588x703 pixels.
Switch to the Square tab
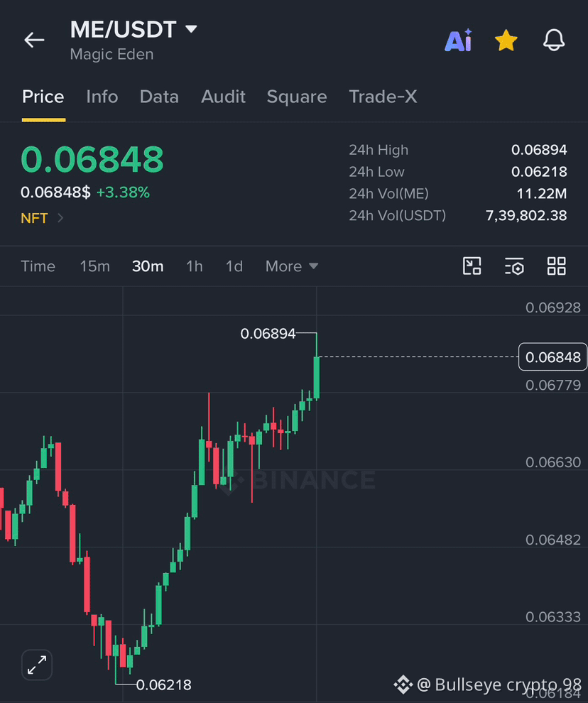point(297,97)
